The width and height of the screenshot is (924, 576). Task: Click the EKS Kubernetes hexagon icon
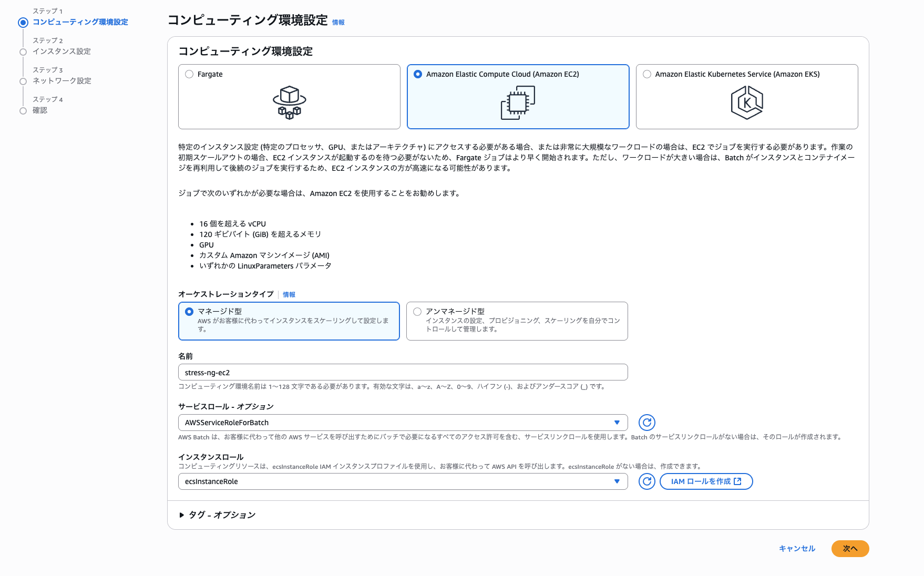747,102
